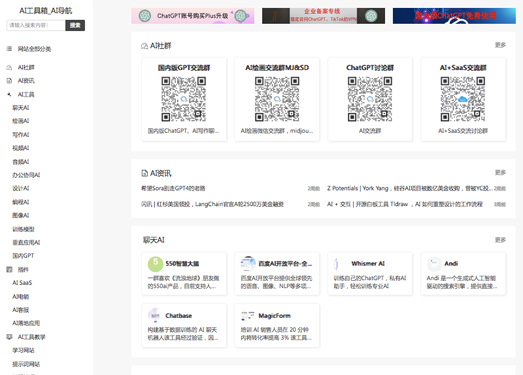Click the ChatGPT账号购买Plus升级 banner

point(193,16)
